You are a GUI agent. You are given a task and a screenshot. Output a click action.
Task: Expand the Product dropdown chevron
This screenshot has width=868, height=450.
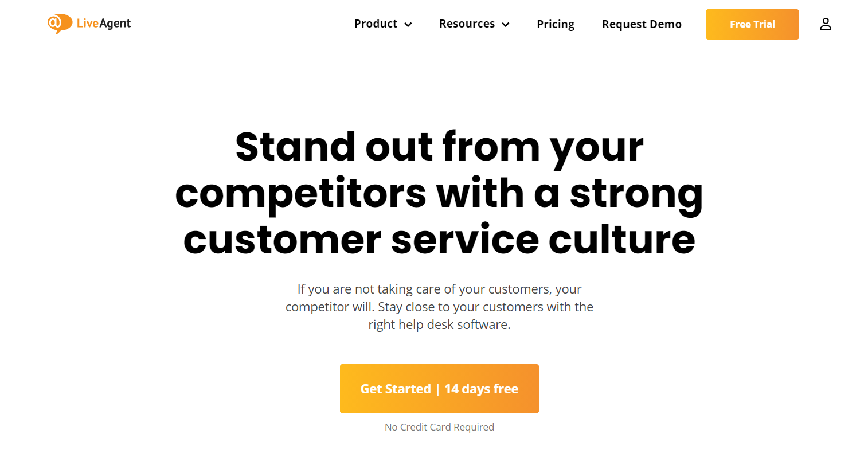tap(408, 25)
